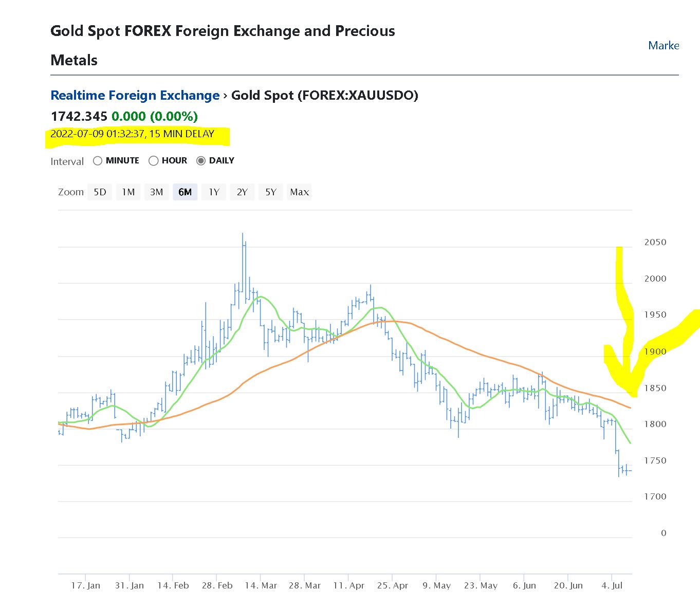Select the HOUR interval radio button
The image size is (700, 608).
(153, 161)
